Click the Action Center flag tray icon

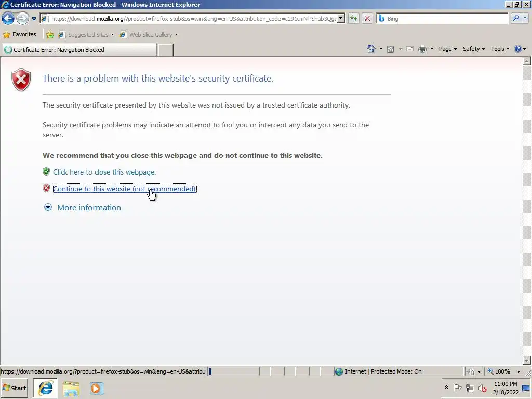coord(457,388)
